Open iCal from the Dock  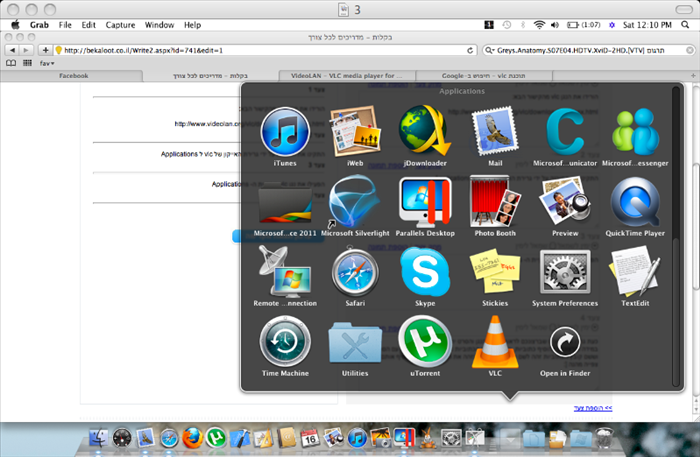pos(309,438)
